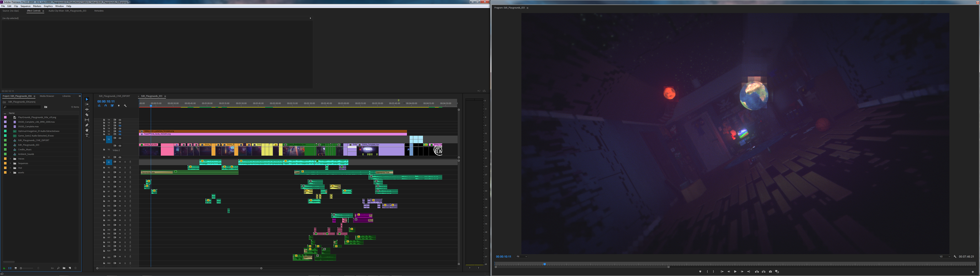The height and width of the screenshot is (276, 980).
Task: Open Effect Controls panel menu
Action: (43, 11)
